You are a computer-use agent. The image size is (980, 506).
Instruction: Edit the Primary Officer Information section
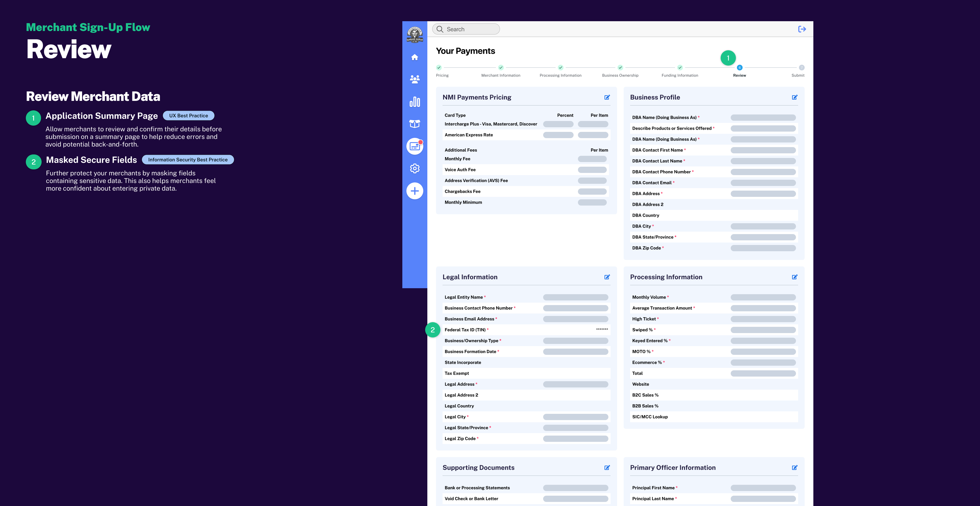coord(795,468)
